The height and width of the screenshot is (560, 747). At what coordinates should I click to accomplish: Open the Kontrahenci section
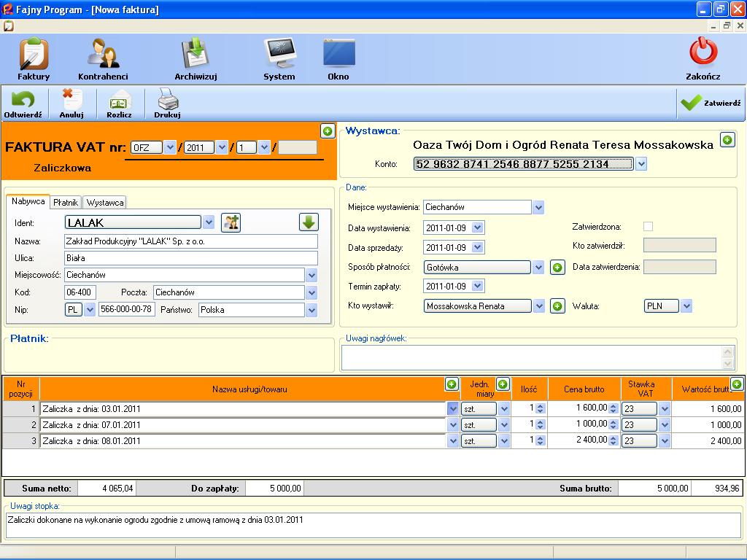point(103,58)
